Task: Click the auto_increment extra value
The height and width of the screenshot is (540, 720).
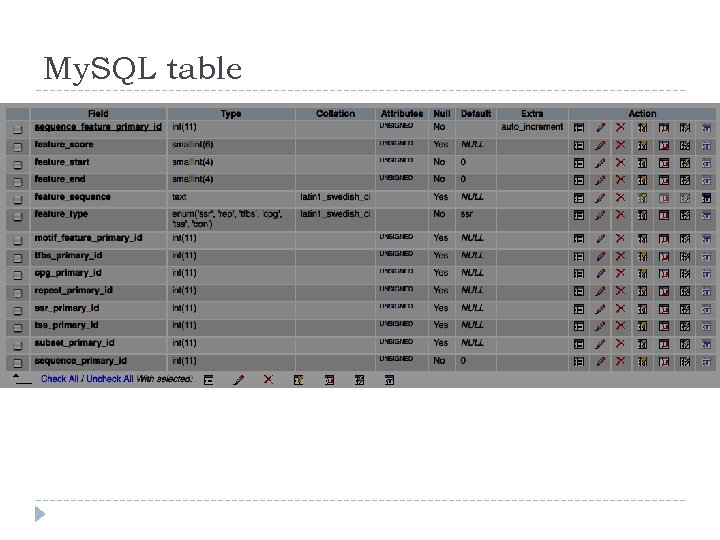Action: pos(532,127)
